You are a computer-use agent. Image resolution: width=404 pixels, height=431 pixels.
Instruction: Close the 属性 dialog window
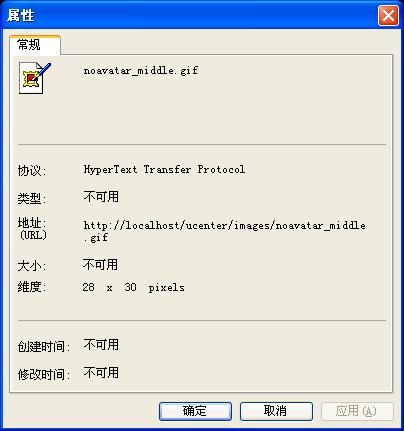click(388, 15)
